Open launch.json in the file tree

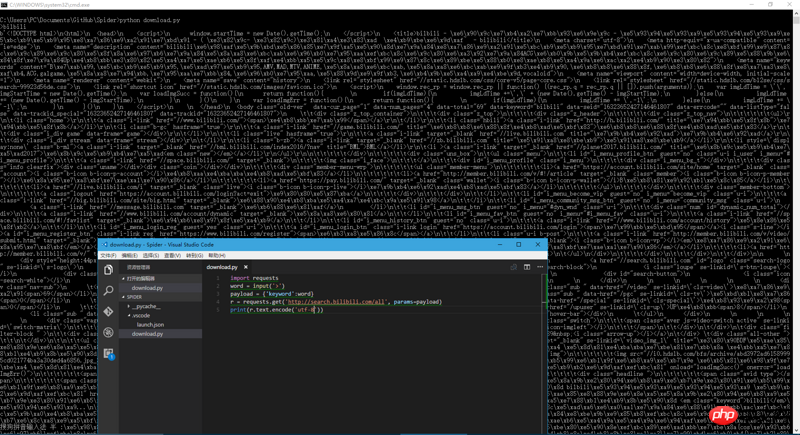pyautogui.click(x=150, y=325)
